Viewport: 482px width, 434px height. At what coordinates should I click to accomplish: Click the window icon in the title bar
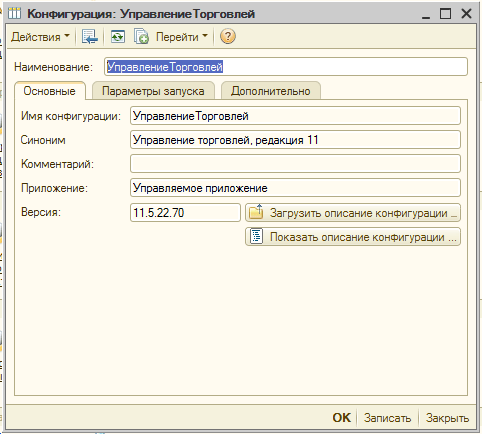tap(14, 13)
